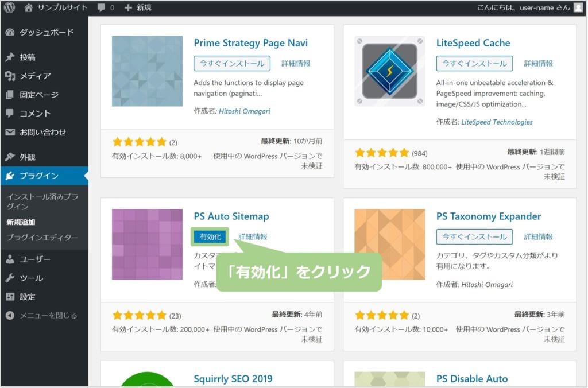Open the ユーザー menu
Viewport: 588px width, 388px height.
coord(44,259)
